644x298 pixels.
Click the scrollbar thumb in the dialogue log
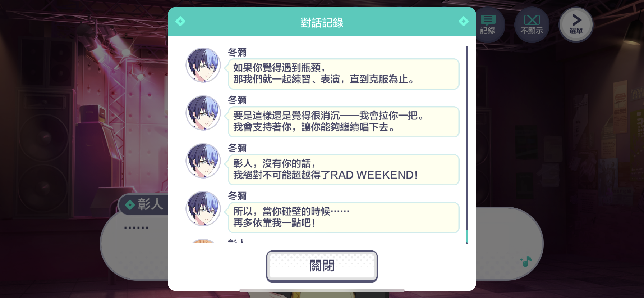pyautogui.click(x=467, y=236)
